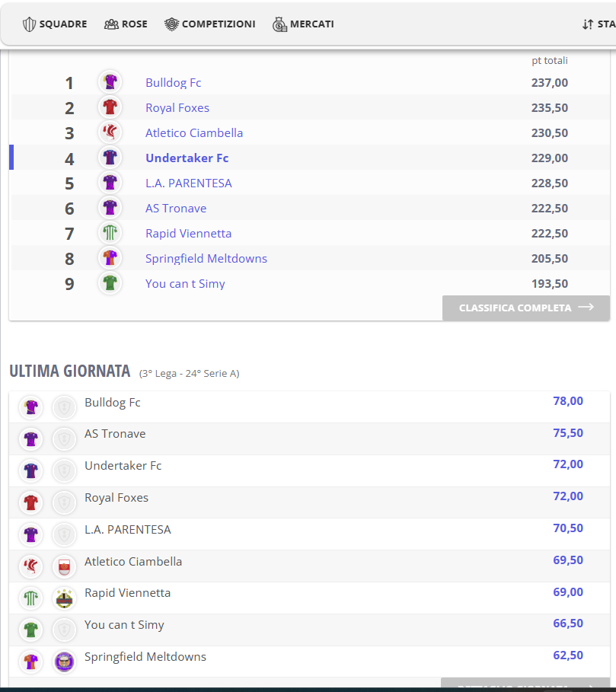Click Bulldog Fc name in Ultima Giornata

pyautogui.click(x=113, y=403)
